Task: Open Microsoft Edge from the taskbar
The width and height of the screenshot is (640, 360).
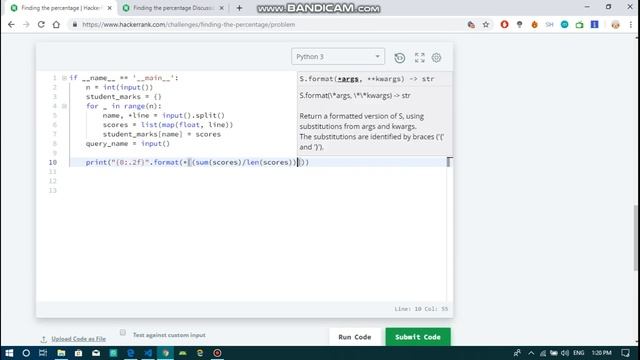Action: [131, 353]
